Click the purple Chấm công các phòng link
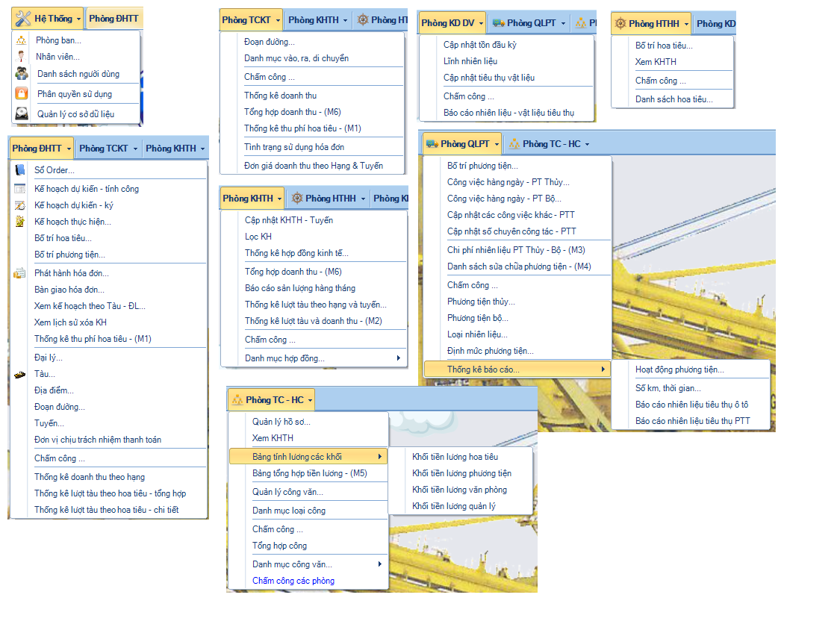840x630 pixels. [293, 581]
